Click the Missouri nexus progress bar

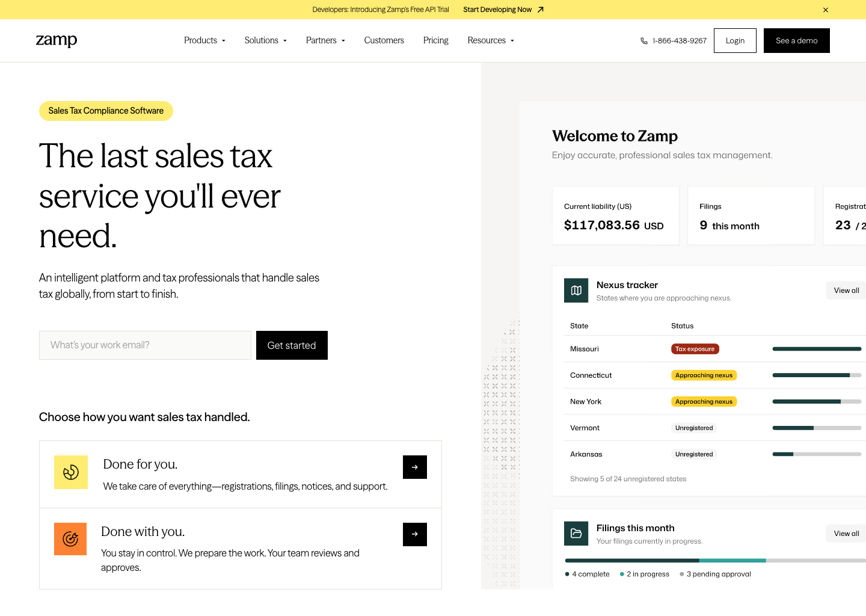tap(817, 349)
